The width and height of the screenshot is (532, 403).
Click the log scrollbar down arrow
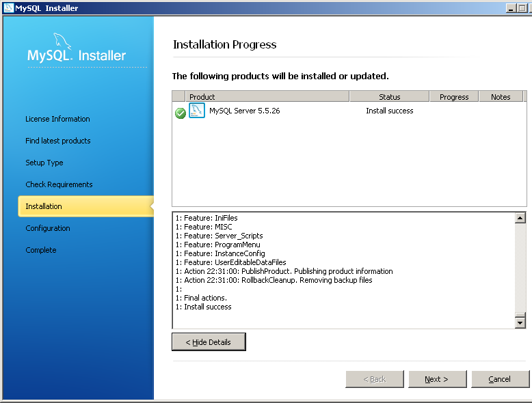520,323
